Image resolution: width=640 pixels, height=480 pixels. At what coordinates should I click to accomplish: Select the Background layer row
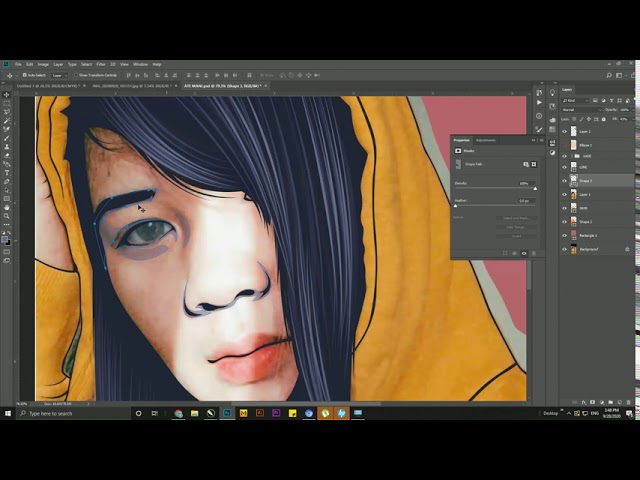tap(596, 249)
